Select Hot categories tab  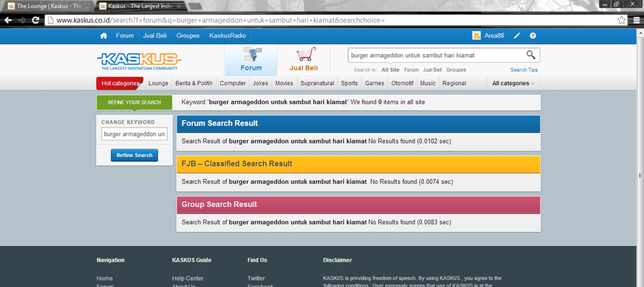120,83
